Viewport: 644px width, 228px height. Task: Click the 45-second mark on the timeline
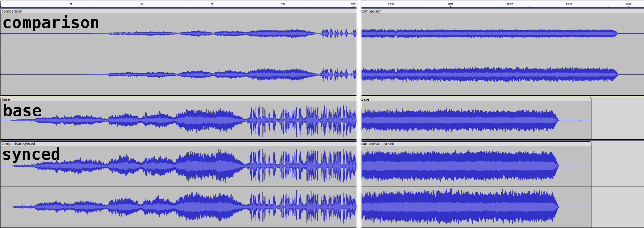click(x=212, y=4)
